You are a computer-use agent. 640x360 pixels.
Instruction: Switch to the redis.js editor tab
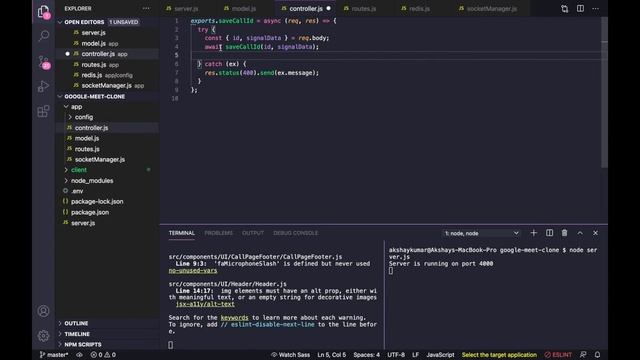(x=420, y=9)
